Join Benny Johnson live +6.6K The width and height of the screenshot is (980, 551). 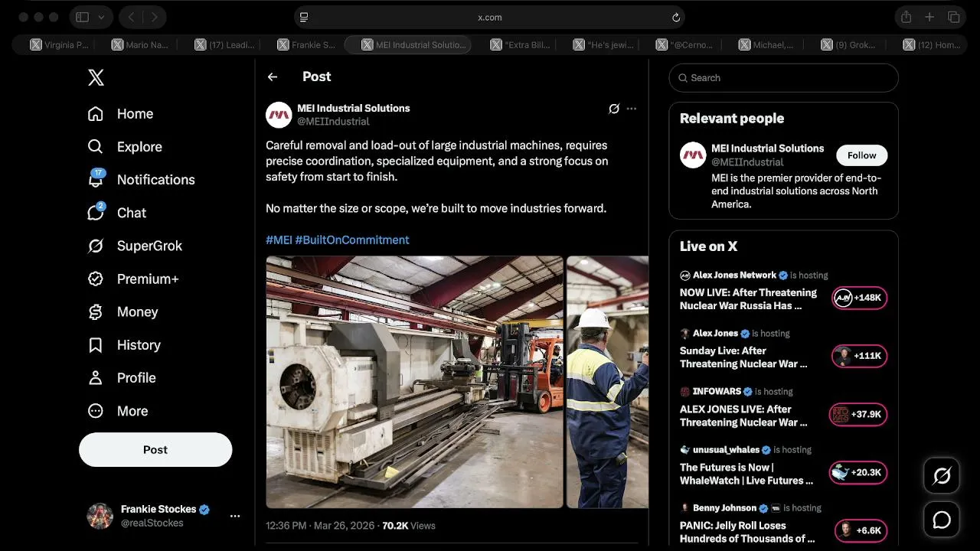coord(861,530)
